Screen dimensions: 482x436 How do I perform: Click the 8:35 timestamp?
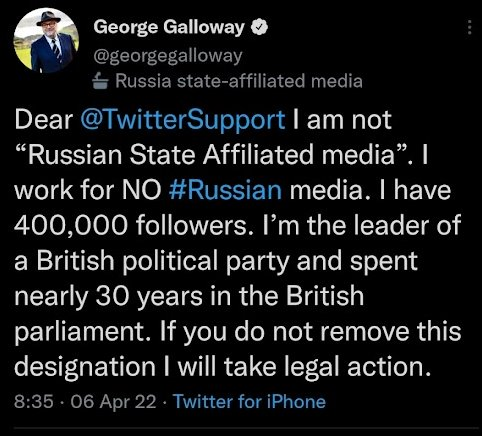(x=34, y=401)
